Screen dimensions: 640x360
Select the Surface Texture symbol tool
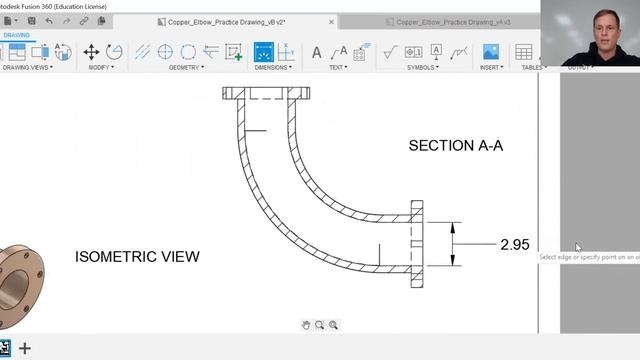point(390,52)
